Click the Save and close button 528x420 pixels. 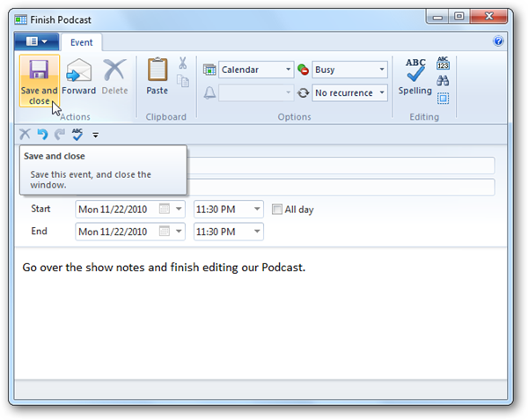pos(38,81)
